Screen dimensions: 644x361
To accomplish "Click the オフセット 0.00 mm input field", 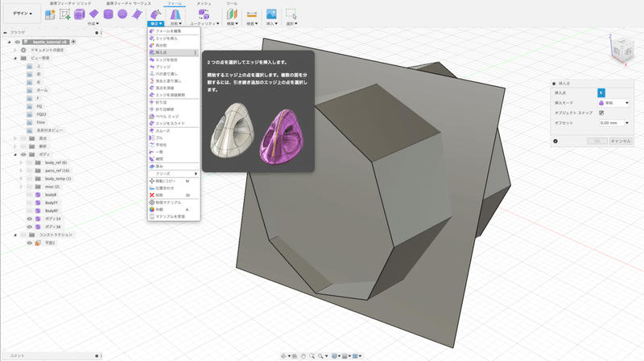I will tap(611, 123).
